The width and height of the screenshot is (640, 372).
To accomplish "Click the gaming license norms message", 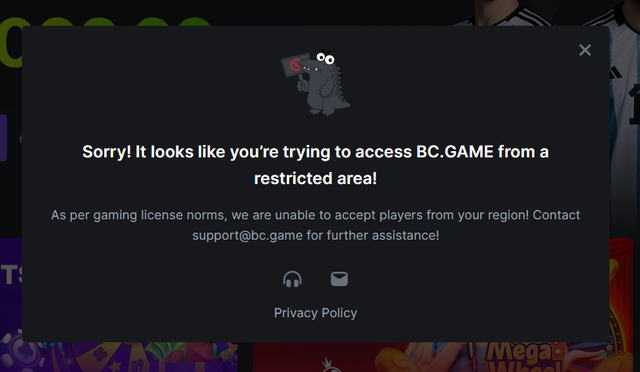I will pos(316,225).
